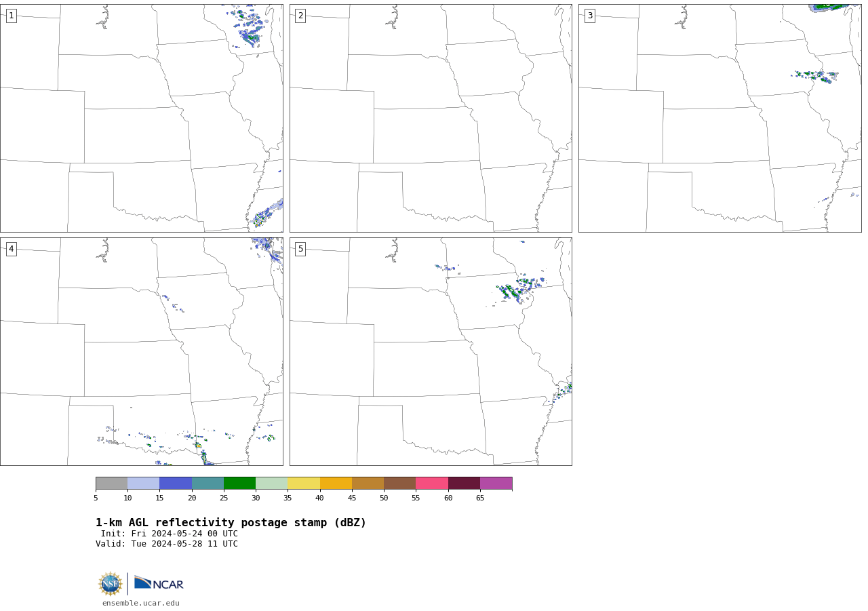868x611 pixels.
Task: Click the purple 65+ dBZ swatch
Action: (x=496, y=483)
